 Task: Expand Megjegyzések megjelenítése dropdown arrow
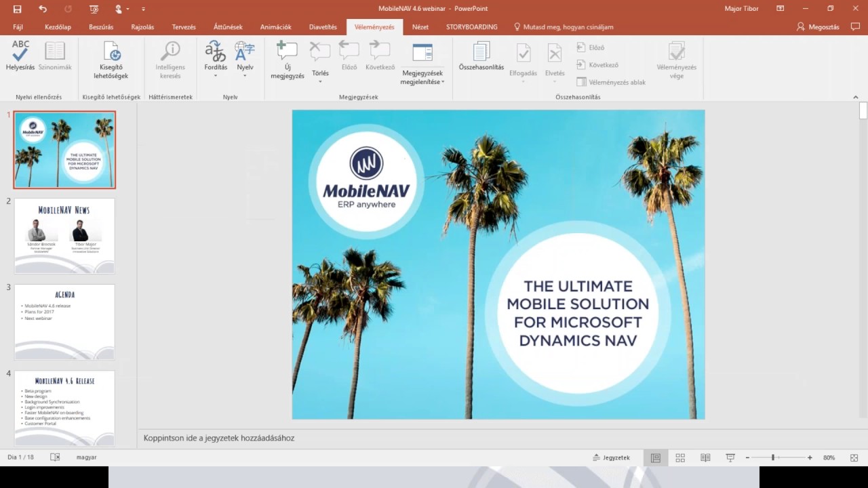point(443,82)
